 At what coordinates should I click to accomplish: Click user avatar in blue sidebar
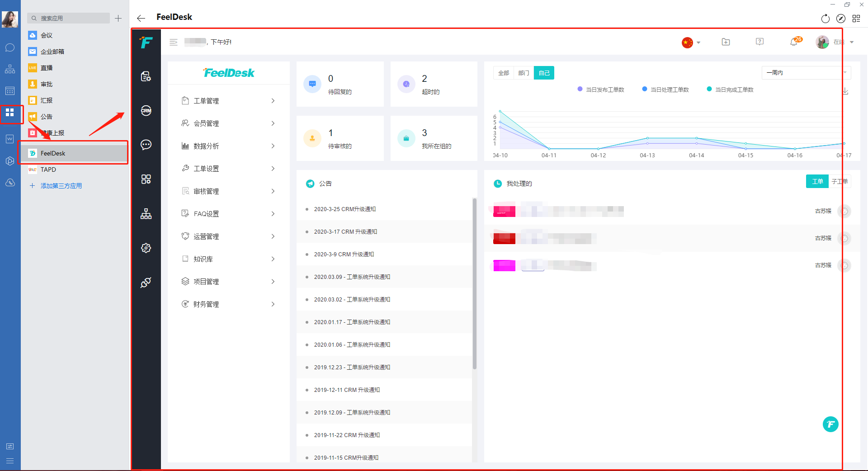pyautogui.click(x=10, y=19)
